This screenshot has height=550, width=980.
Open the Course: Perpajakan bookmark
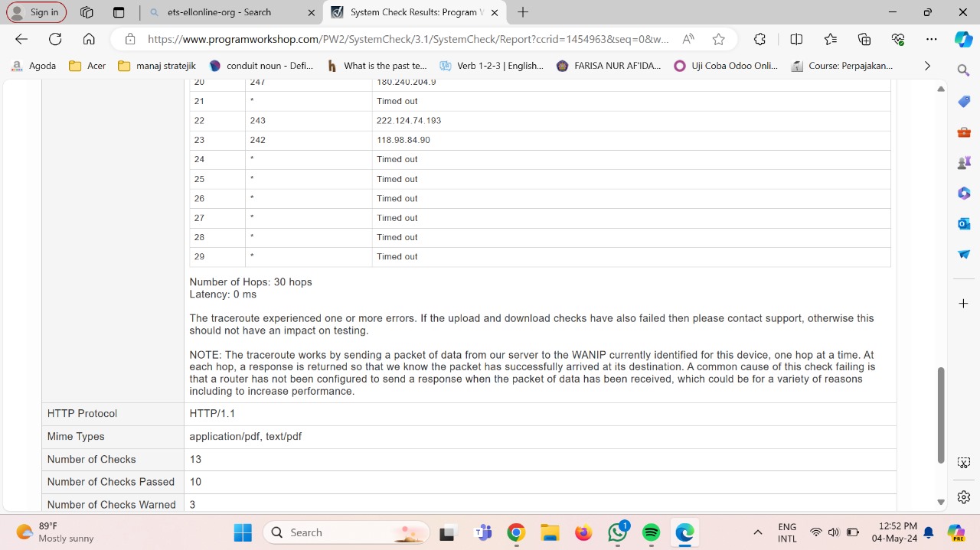tap(842, 66)
